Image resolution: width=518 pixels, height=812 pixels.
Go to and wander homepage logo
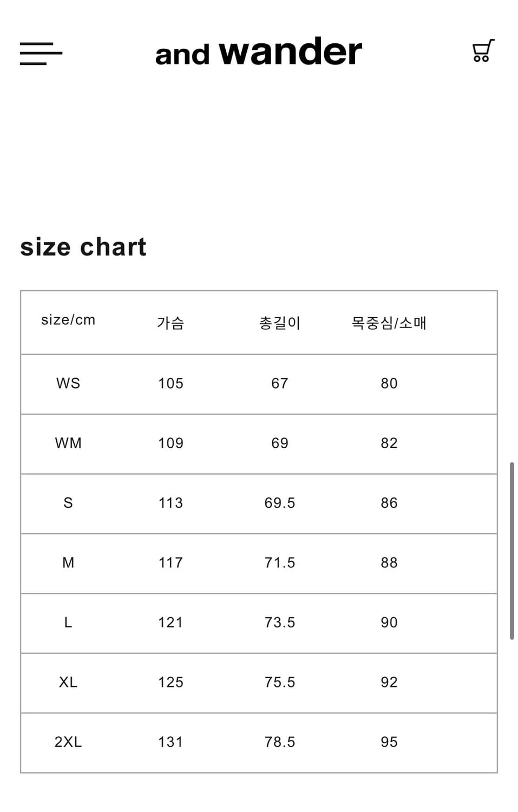coord(258,53)
